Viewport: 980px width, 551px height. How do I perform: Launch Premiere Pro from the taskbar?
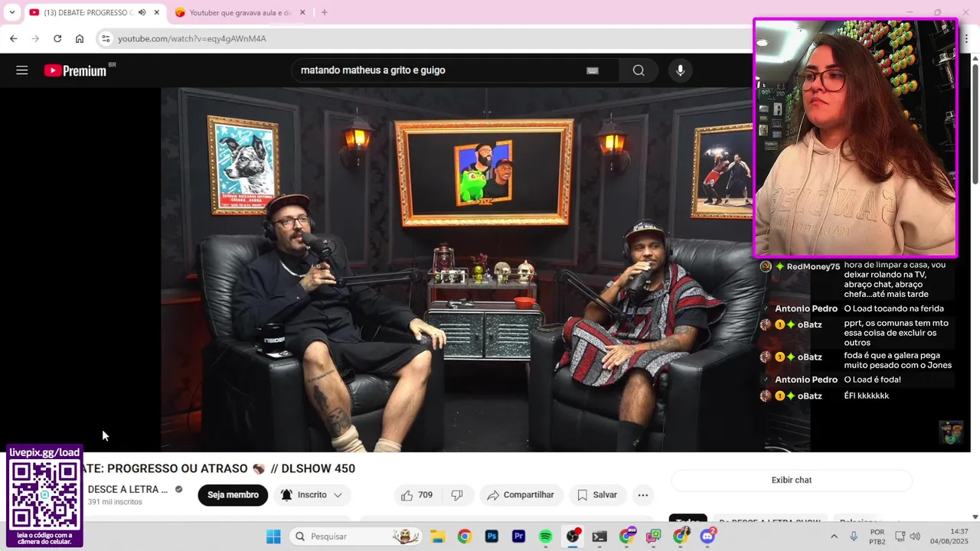click(x=518, y=536)
